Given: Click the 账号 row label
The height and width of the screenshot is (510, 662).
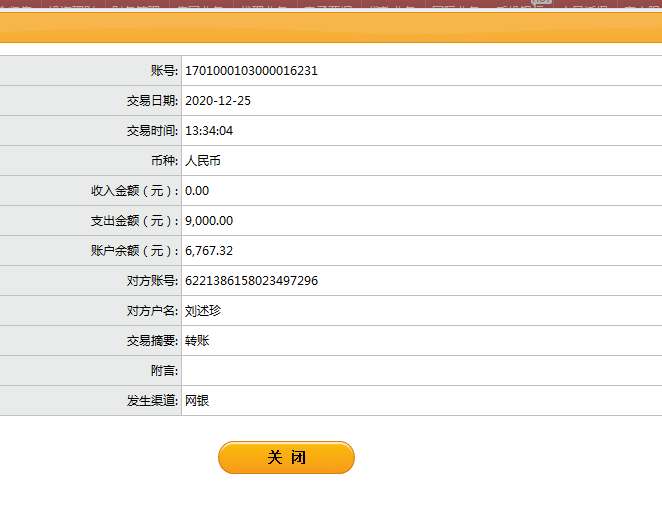Looking at the screenshot, I should tap(164, 71).
